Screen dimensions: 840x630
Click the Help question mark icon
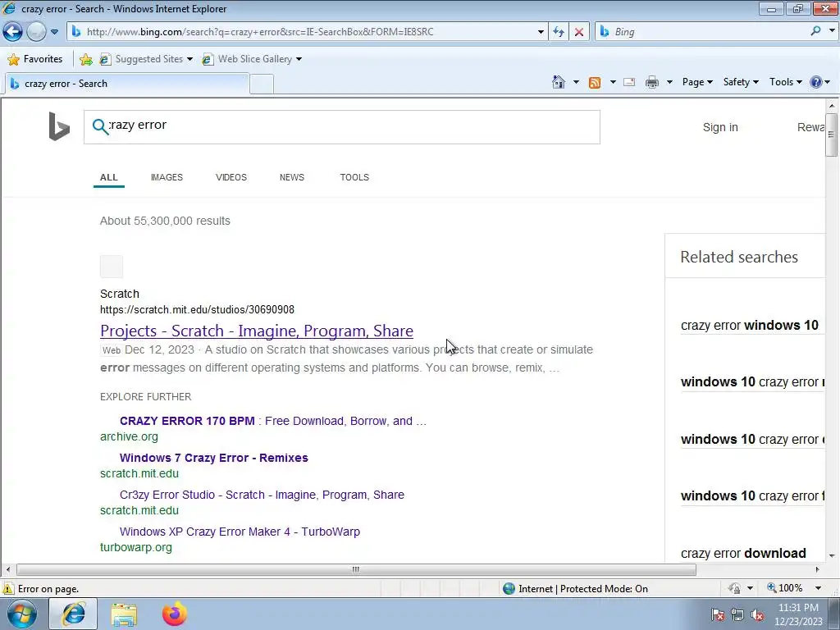(816, 82)
